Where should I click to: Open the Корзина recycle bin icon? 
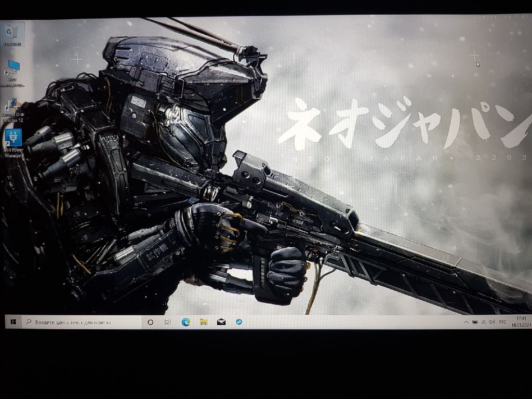coord(12,34)
